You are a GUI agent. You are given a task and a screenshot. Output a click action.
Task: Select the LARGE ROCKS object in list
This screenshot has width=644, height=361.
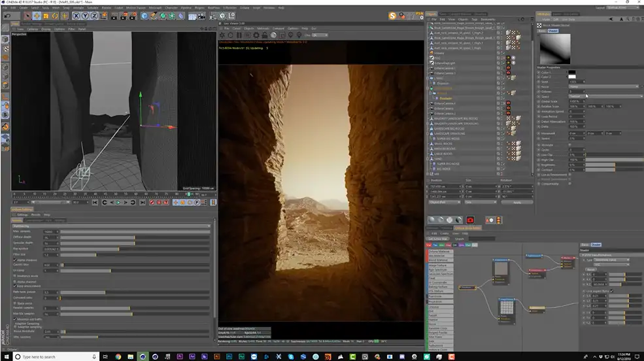pyautogui.click(x=443, y=154)
